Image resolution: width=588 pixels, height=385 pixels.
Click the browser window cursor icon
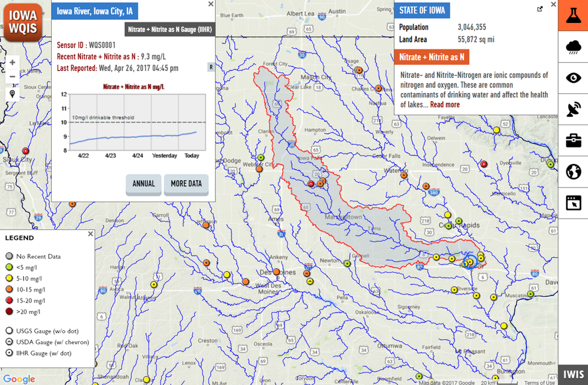(573, 203)
